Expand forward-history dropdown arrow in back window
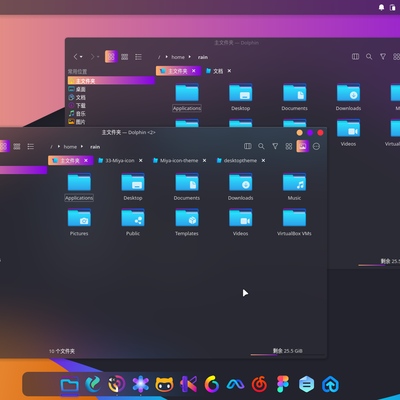400x400 pixels. [98, 57]
